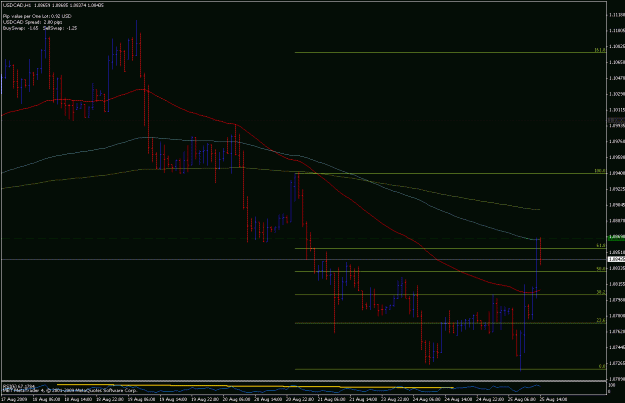Click the USDCAD Spread info line
The image size is (625, 403).
click(x=33, y=22)
